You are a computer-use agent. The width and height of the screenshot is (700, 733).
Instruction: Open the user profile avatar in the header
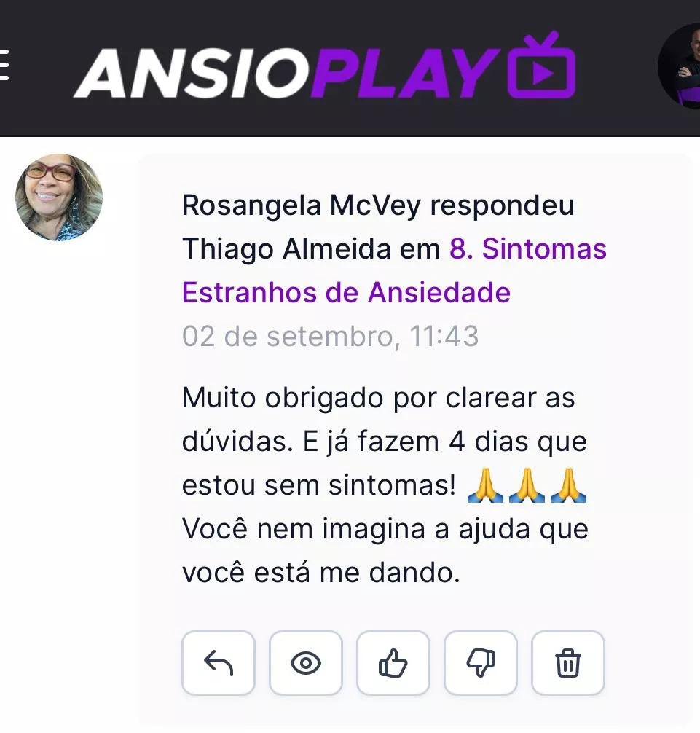[x=680, y=66]
